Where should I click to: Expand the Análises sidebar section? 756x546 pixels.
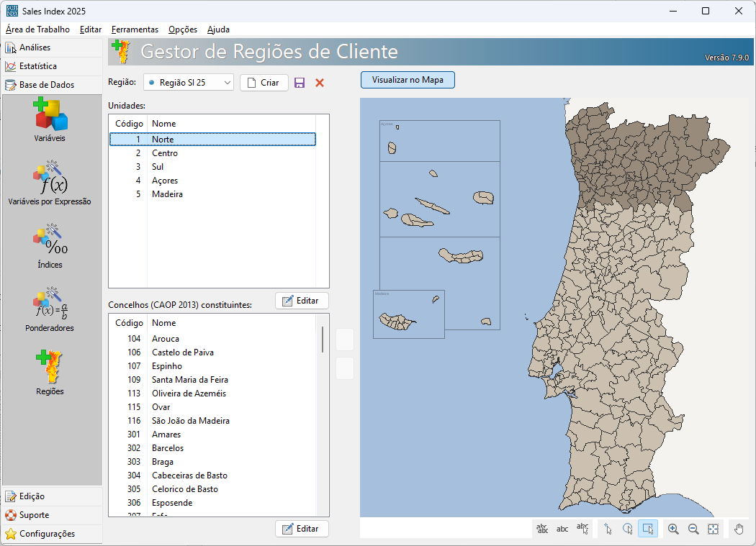pyautogui.click(x=35, y=47)
